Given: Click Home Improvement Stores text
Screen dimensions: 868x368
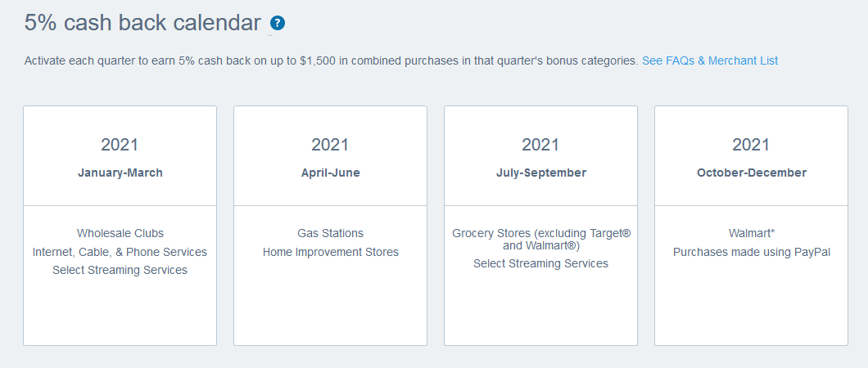Looking at the screenshot, I should pos(331,252).
